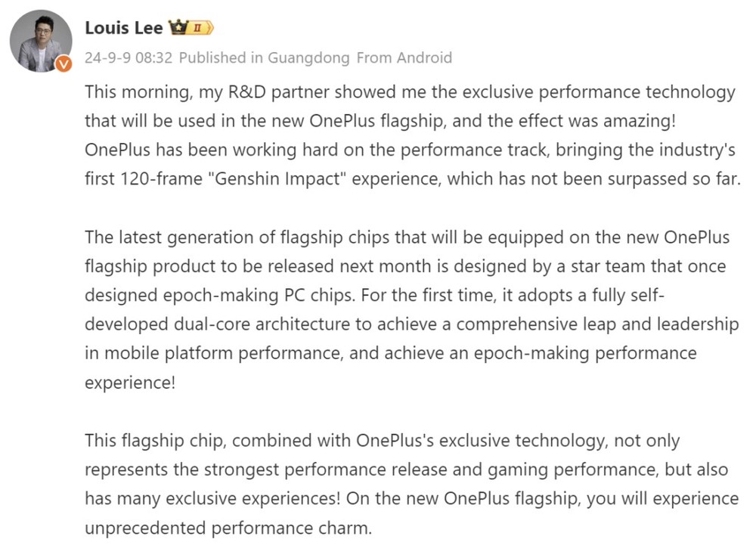Click the "From Android" source label
The height and width of the screenshot is (555, 756).
click(404, 57)
